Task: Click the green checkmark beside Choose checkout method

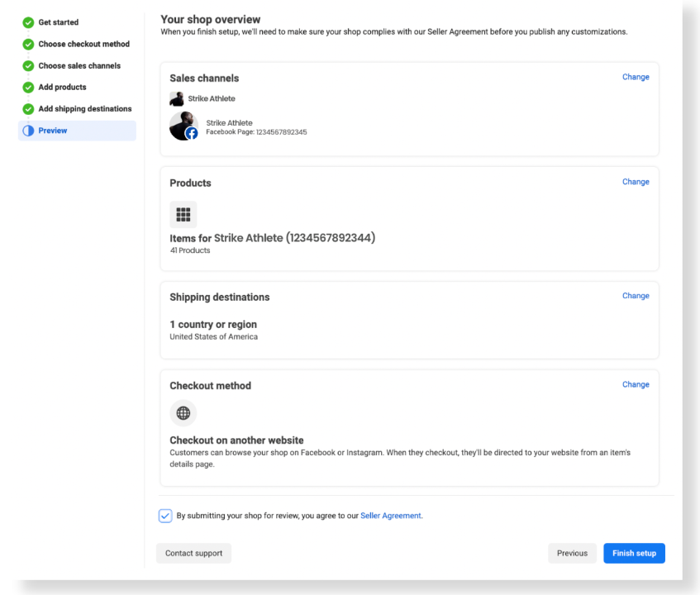Action: coord(28,44)
